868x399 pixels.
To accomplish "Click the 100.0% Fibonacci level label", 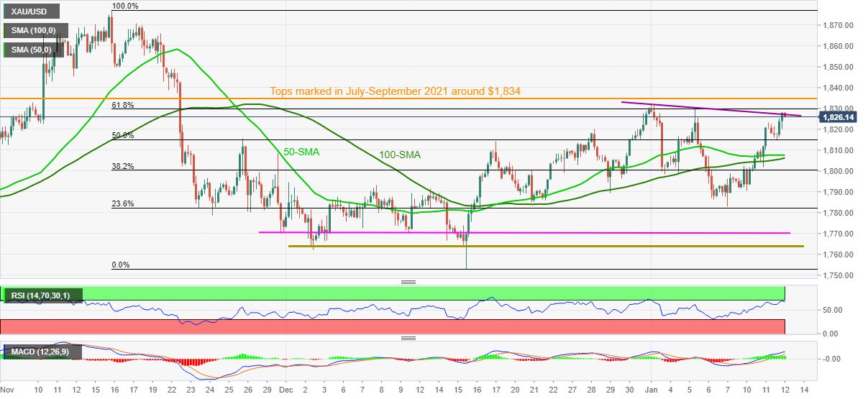I will pyautogui.click(x=126, y=6).
